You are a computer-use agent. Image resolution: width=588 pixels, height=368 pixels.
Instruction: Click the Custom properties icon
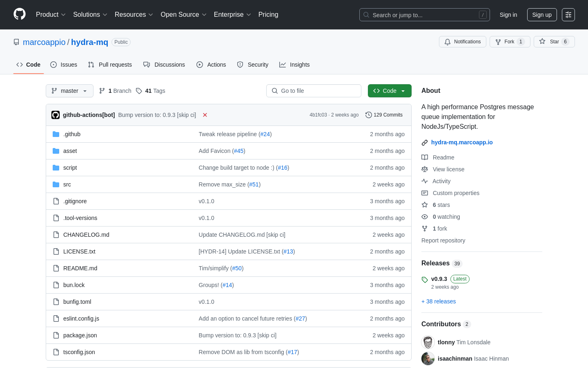point(425,193)
